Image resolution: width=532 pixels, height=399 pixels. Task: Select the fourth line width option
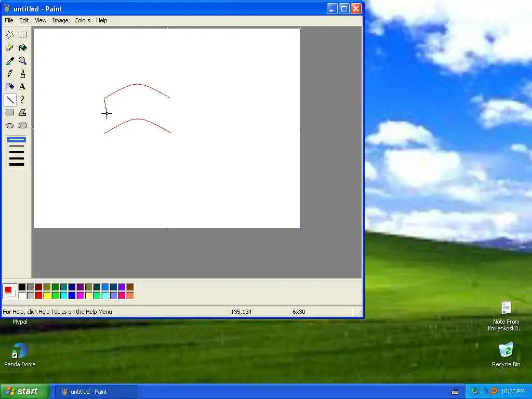point(16,158)
